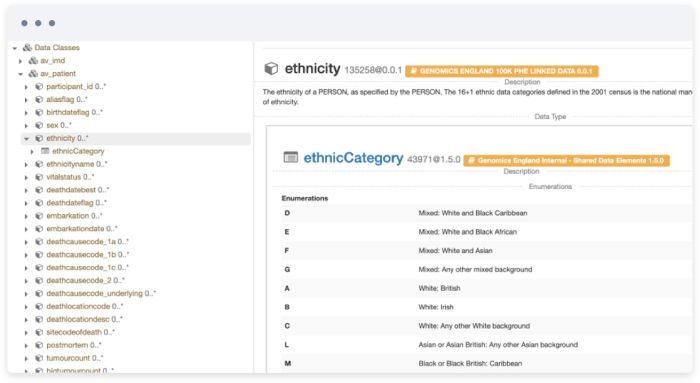Collapse the ethnicity element arrow
700x383 pixels.
point(26,139)
